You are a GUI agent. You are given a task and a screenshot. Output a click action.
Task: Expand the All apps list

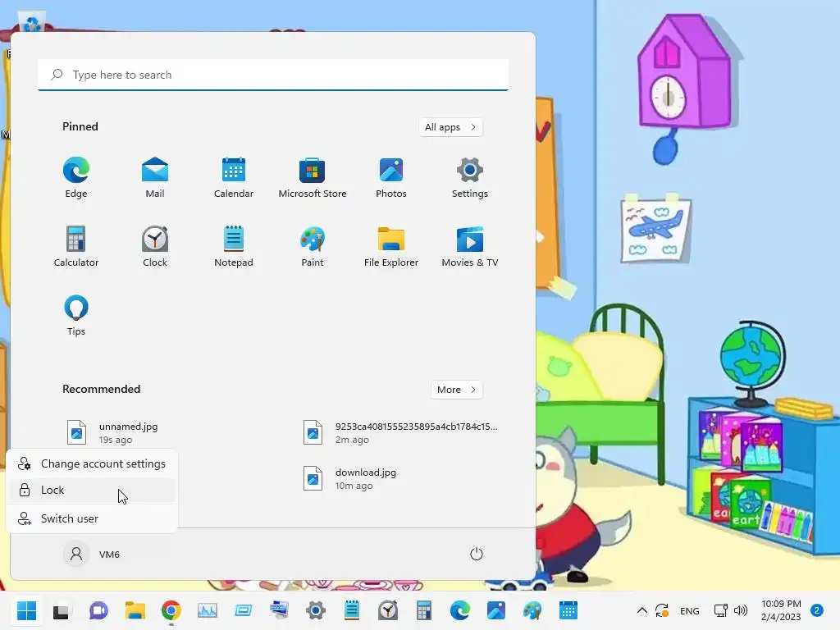[450, 127]
